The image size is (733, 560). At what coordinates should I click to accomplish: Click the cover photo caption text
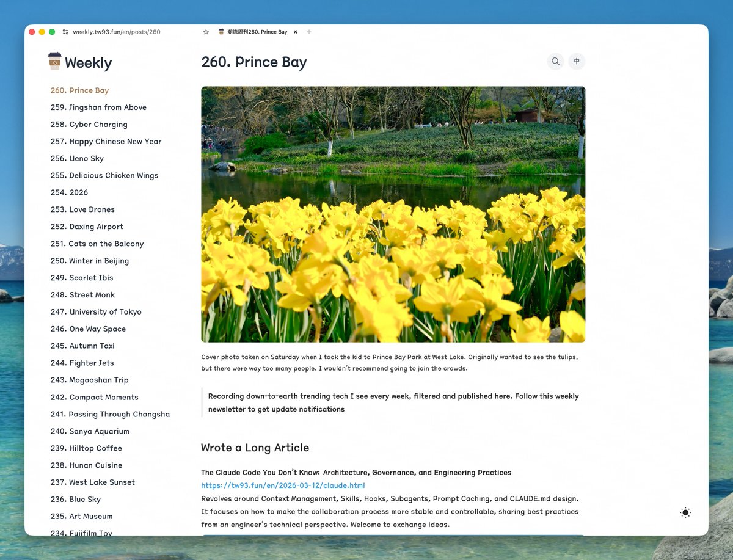point(390,363)
